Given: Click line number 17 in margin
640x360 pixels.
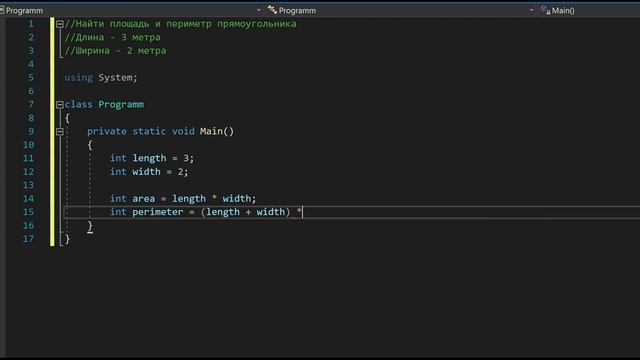Looking at the screenshot, I should click(28, 239).
